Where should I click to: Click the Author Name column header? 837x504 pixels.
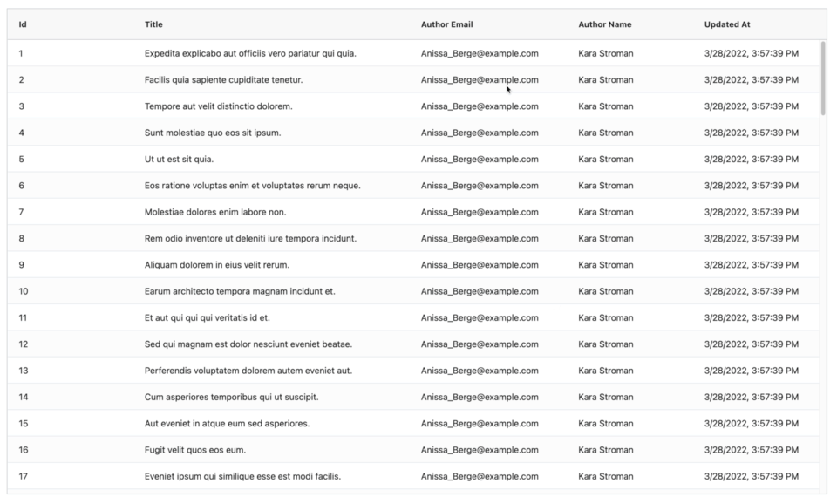coord(605,24)
